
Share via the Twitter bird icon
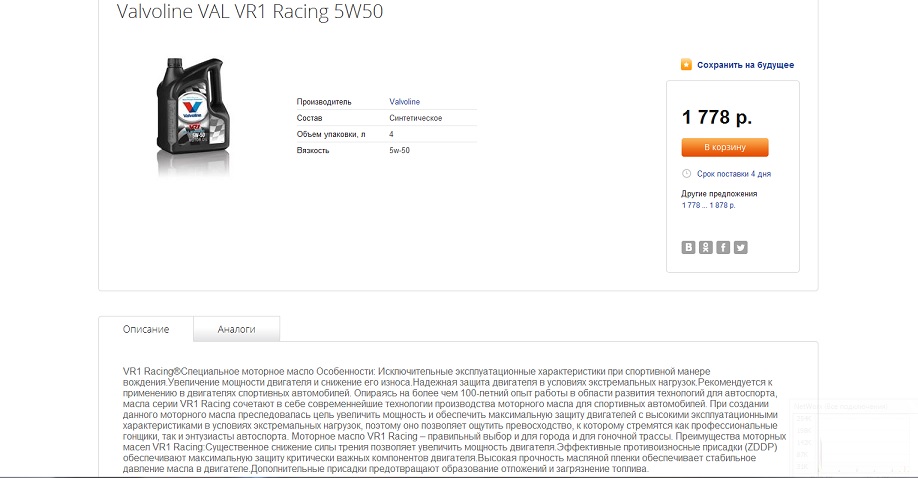click(x=741, y=247)
